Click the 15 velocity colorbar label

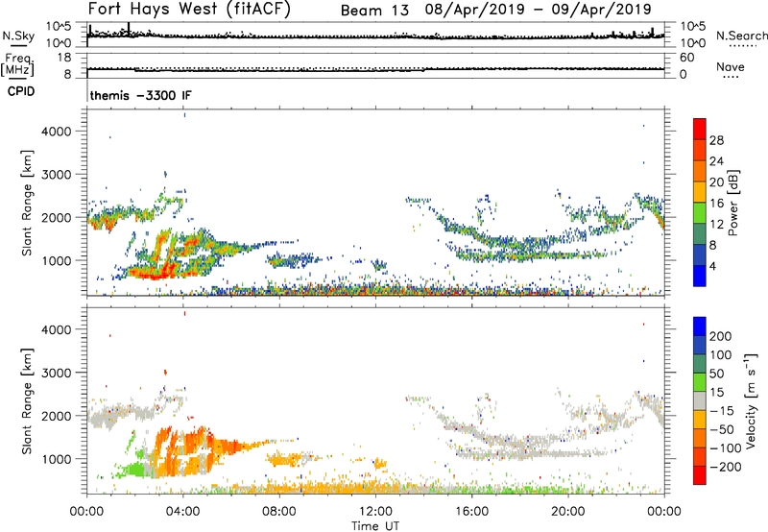716,393
